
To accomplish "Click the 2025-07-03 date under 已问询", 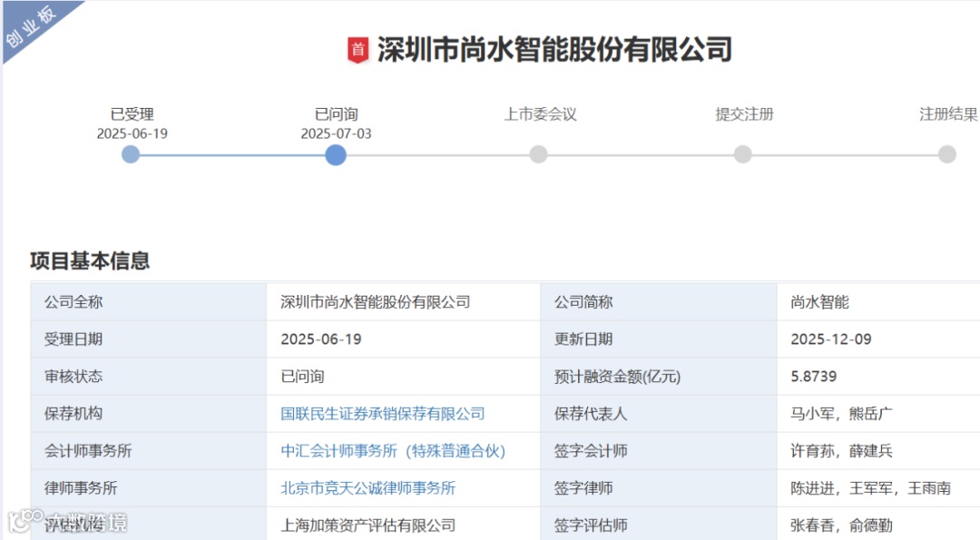I will (337, 133).
